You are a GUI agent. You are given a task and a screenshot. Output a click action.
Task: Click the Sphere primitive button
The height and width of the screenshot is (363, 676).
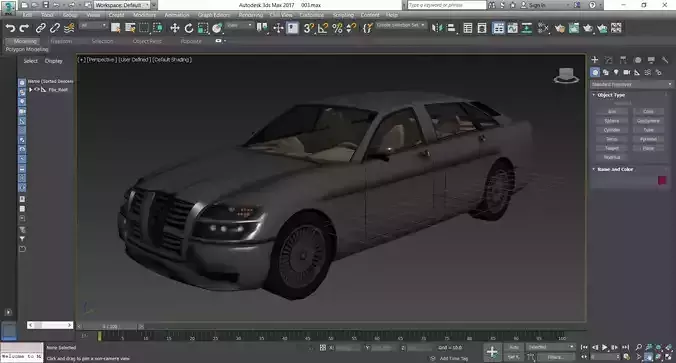tap(612, 121)
